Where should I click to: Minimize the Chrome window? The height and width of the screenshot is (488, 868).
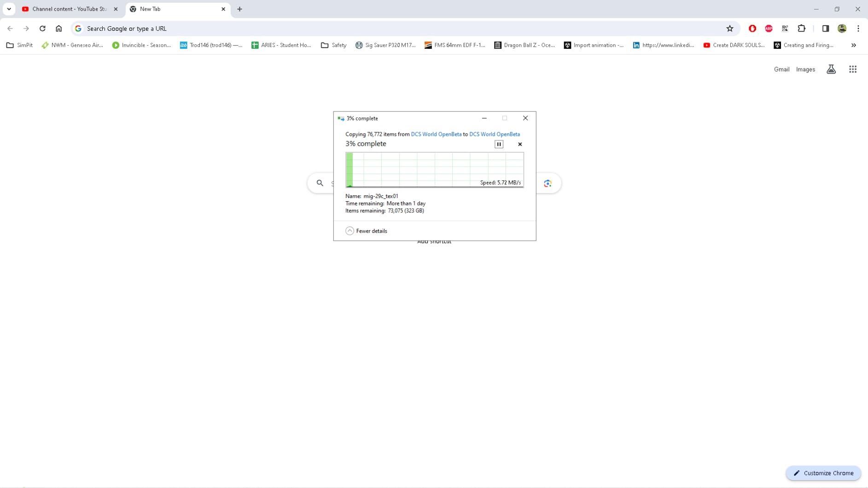(x=816, y=9)
